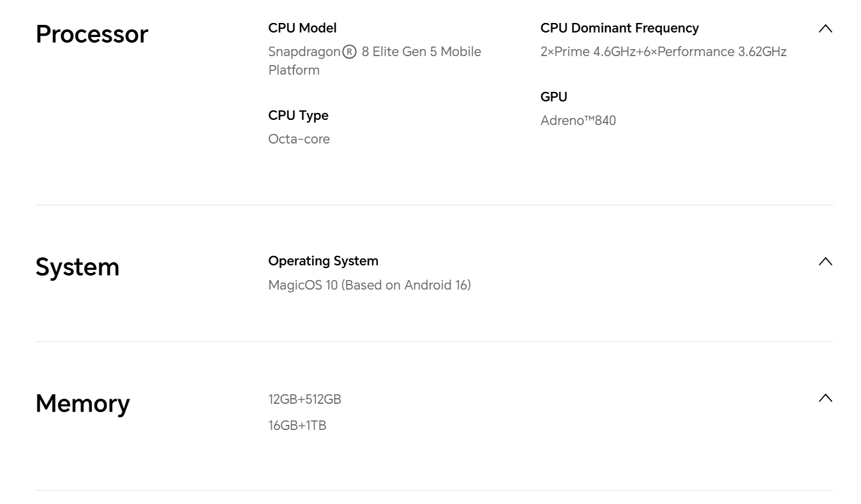
Task: Select the 16GB+1TB memory option
Action: coord(297,426)
